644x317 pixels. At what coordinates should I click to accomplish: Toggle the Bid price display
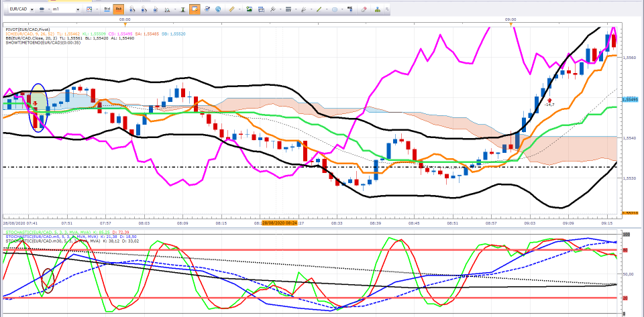[x=107, y=9]
